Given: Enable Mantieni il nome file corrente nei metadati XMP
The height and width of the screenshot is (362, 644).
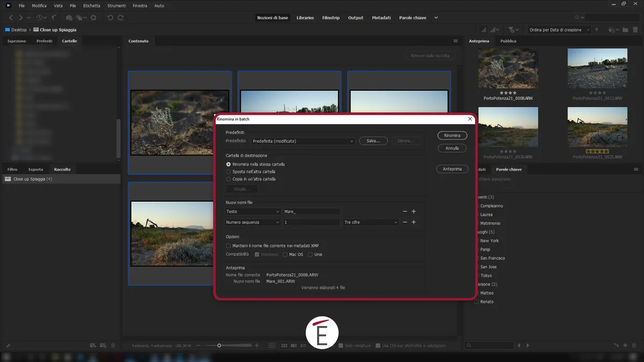Looking at the screenshot, I should pyautogui.click(x=228, y=246).
